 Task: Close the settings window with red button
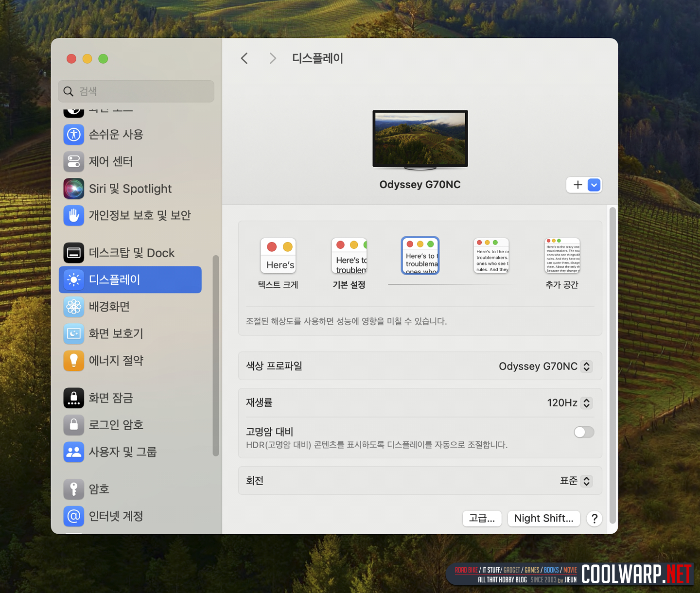tap(71, 59)
